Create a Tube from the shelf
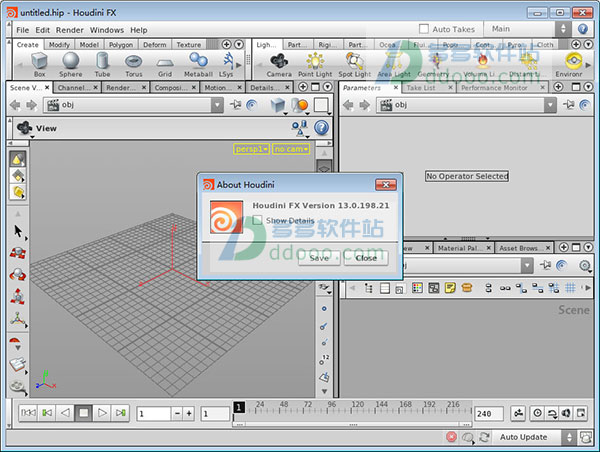Image resolution: width=600 pixels, height=452 pixels. point(102,64)
